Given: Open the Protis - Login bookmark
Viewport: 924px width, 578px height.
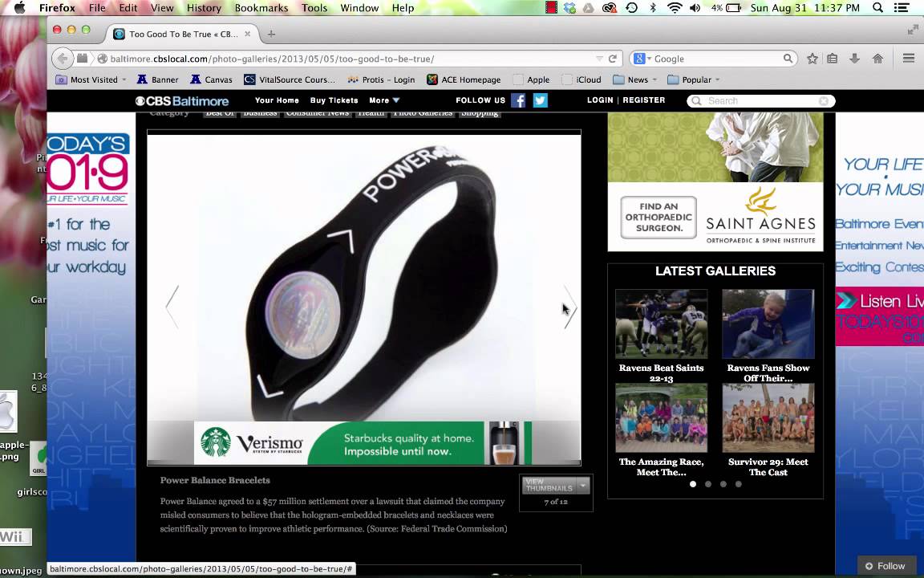Looking at the screenshot, I should [381, 79].
